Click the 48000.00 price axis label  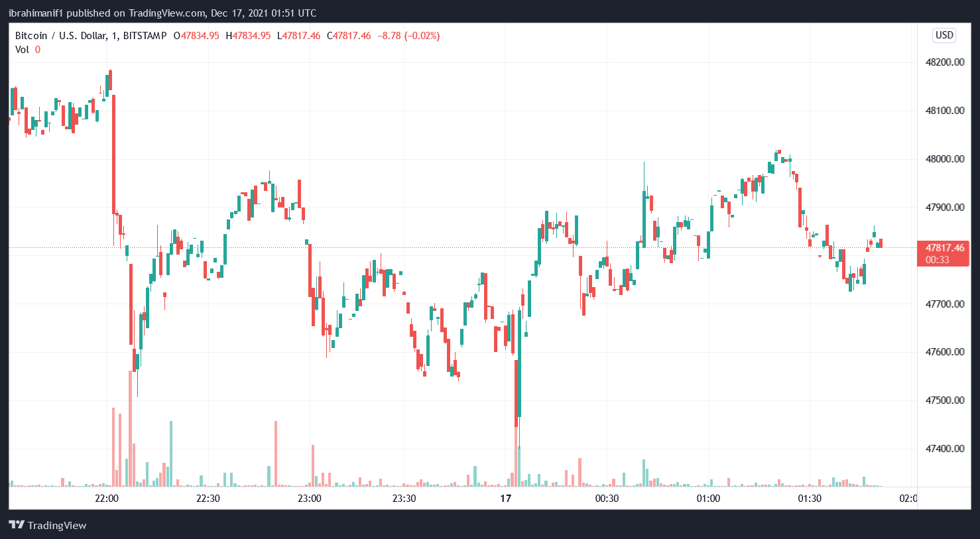coord(944,159)
